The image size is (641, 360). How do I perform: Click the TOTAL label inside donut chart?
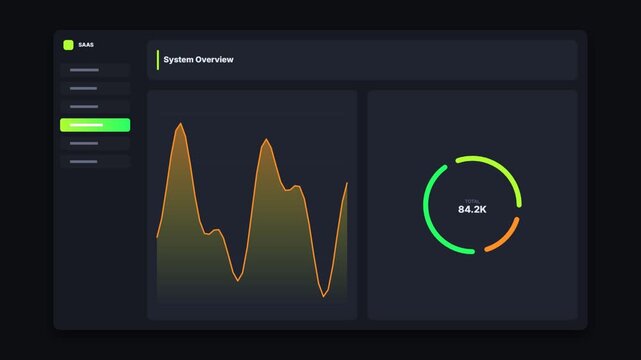point(472,201)
